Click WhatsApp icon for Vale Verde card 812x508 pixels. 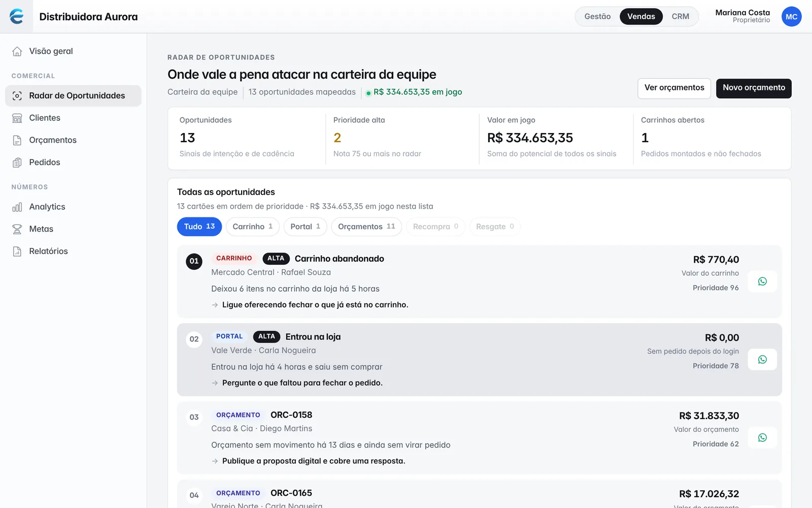pos(762,360)
